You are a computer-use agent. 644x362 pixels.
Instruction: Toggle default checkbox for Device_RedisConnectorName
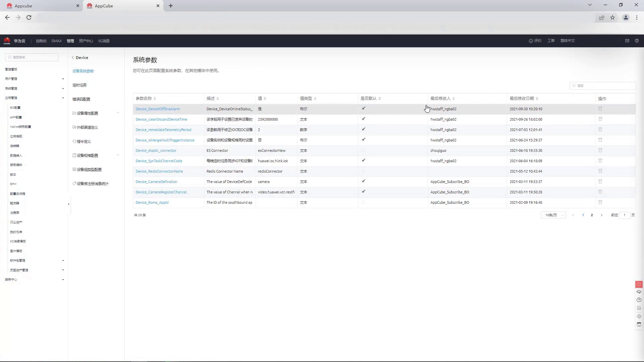363,171
